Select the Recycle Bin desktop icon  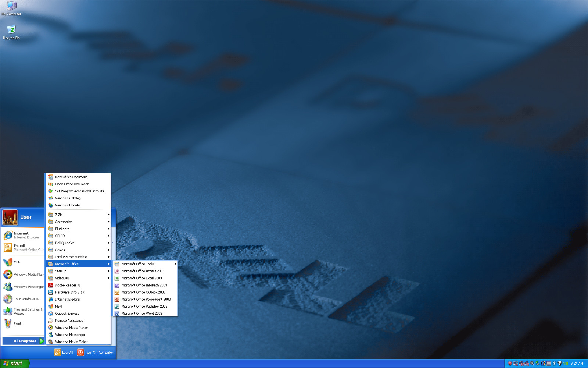pyautogui.click(x=11, y=32)
